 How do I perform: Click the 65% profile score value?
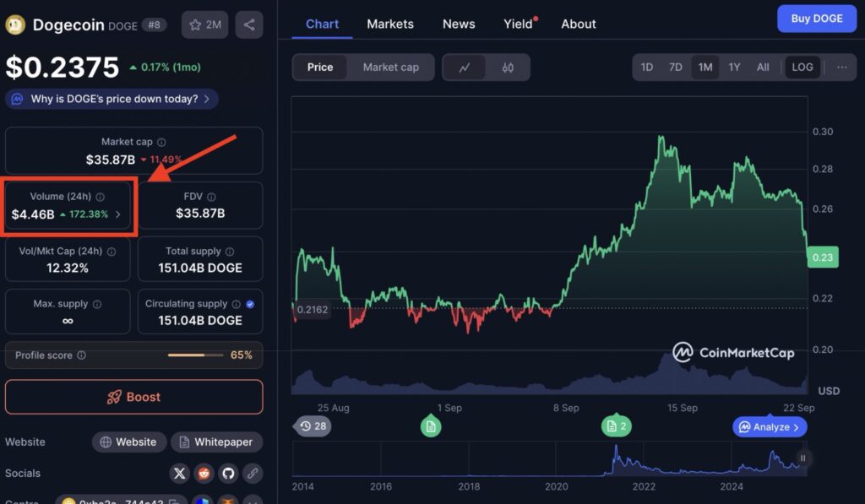pyautogui.click(x=241, y=355)
